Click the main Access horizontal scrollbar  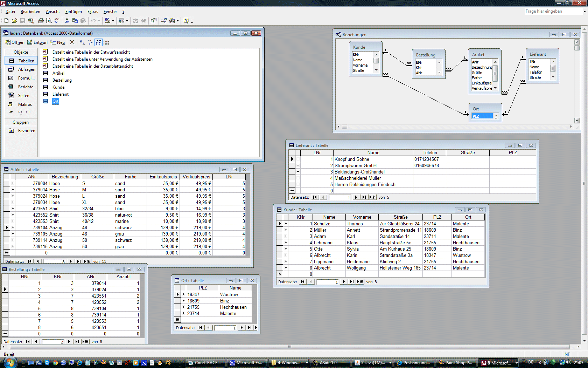click(290, 347)
